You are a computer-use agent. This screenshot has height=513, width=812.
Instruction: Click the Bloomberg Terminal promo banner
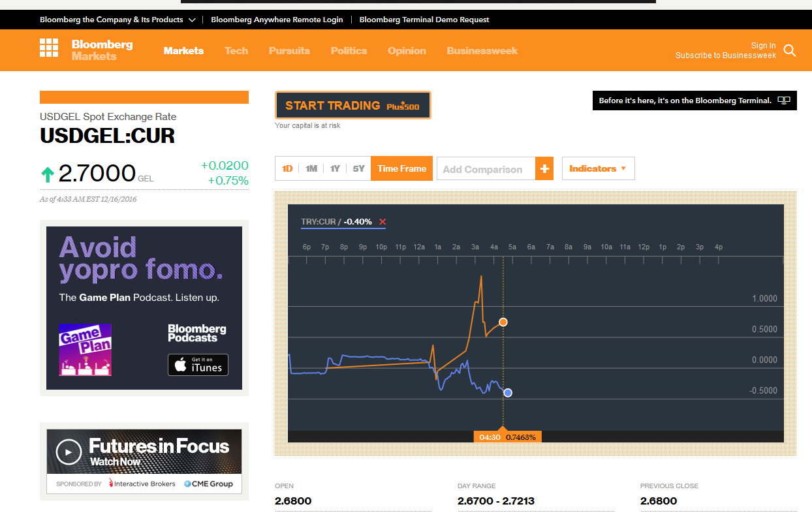pyautogui.click(x=695, y=101)
